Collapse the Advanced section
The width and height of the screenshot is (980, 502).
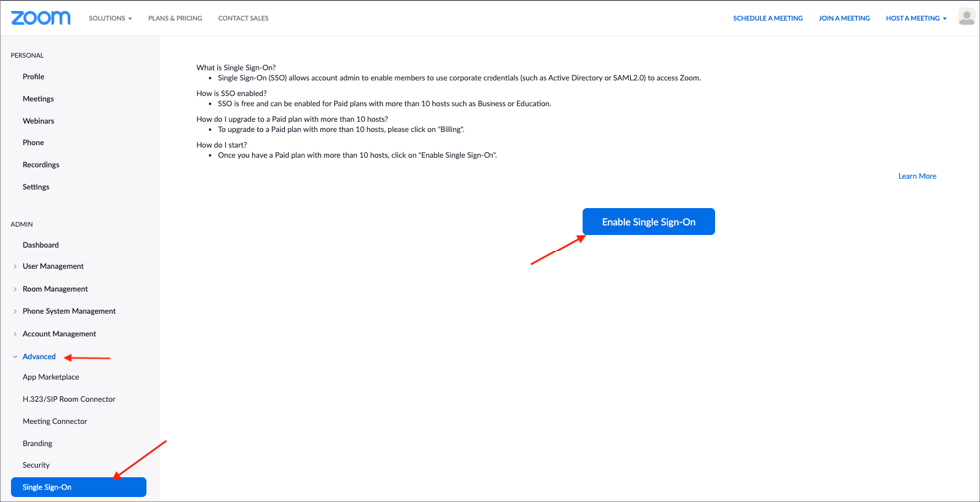[39, 356]
